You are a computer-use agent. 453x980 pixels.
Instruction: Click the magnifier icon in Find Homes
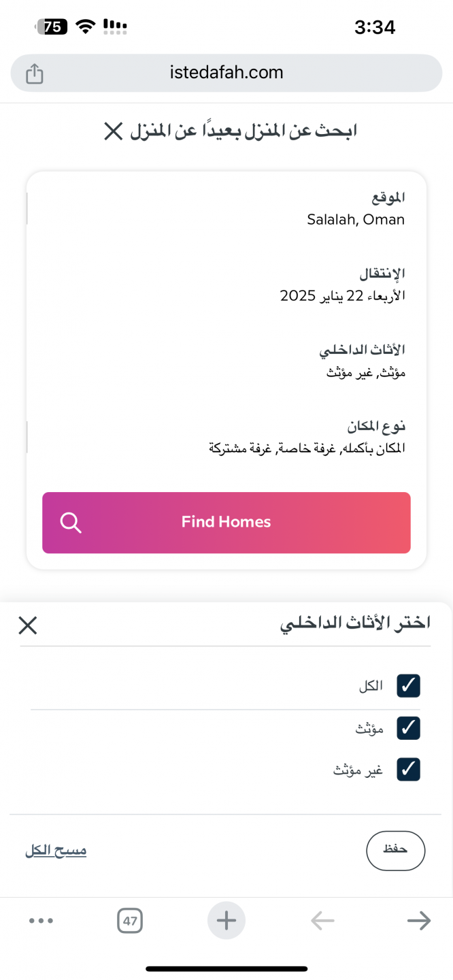click(x=71, y=523)
